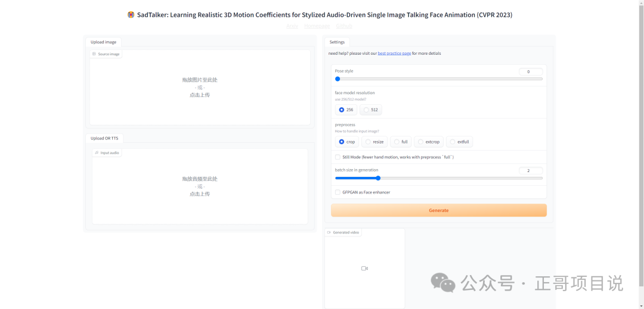Screen dimensions: 644x309
Task: Open the best practice page link
Action: pyautogui.click(x=394, y=54)
